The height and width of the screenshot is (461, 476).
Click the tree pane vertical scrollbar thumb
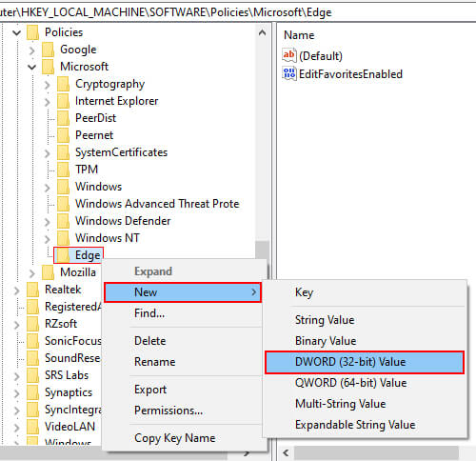(262, 251)
